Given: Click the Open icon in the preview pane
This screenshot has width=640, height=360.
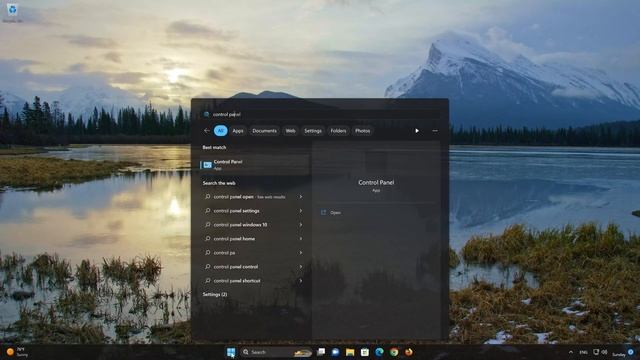Looking at the screenshot, I should click(x=323, y=212).
